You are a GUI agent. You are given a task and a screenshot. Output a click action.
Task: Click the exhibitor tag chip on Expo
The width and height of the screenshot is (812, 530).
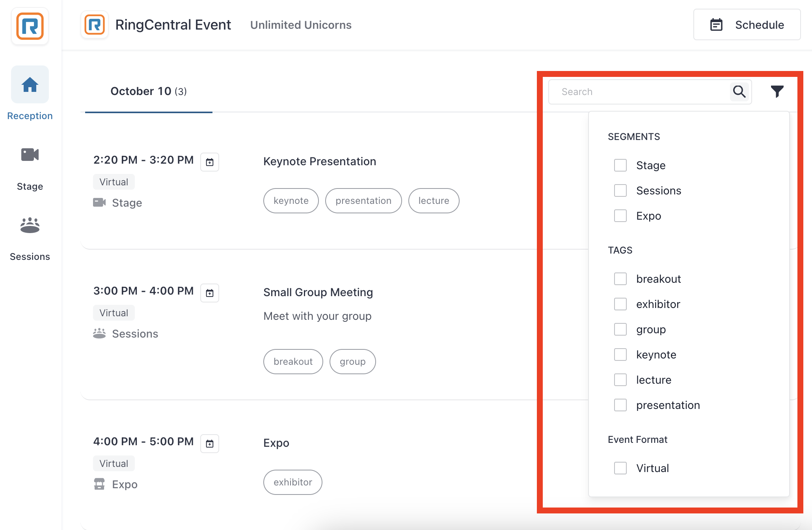[x=293, y=482]
